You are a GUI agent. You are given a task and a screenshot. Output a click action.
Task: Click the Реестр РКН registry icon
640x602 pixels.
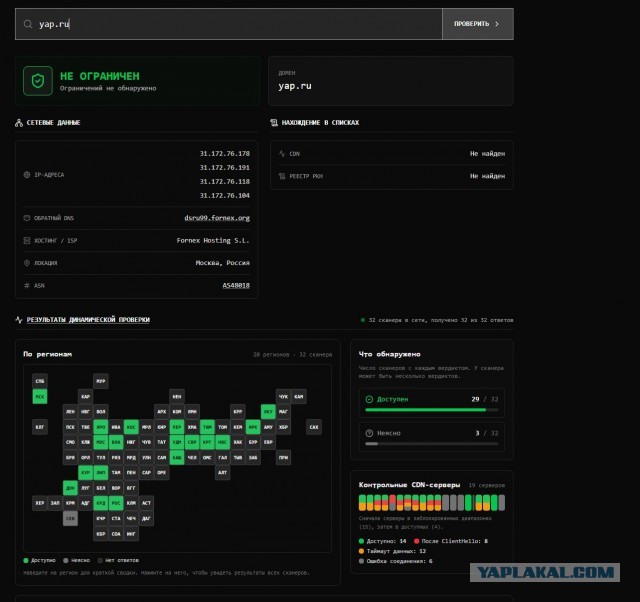pos(282,176)
